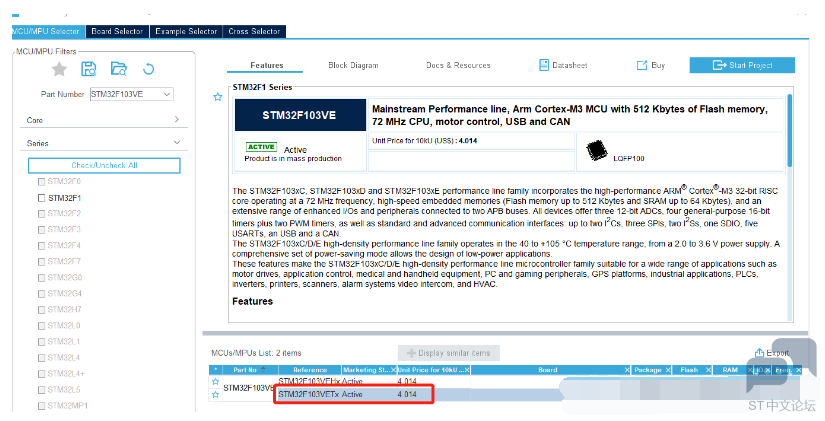Sort list by Part No column
The height and width of the screenshot is (421, 825).
tap(249, 370)
